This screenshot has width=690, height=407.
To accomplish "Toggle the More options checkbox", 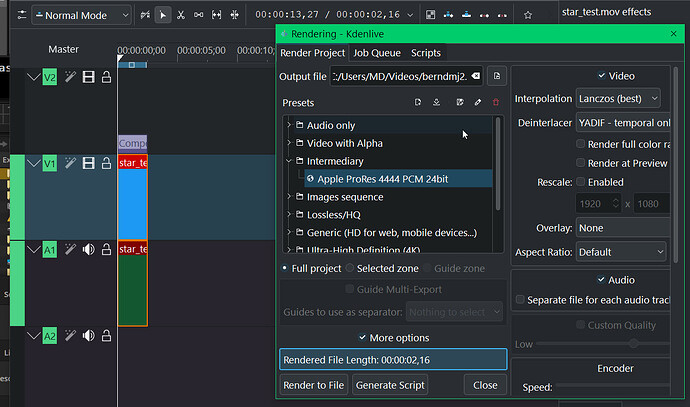I will pos(362,337).
